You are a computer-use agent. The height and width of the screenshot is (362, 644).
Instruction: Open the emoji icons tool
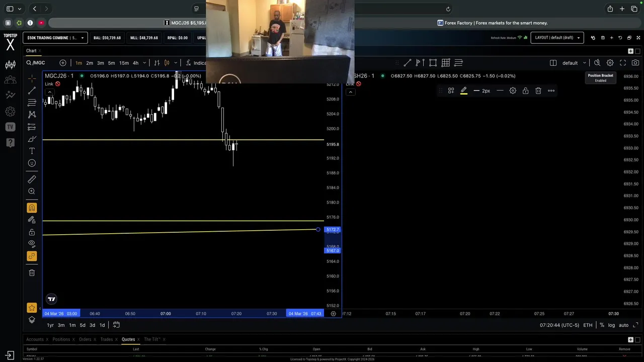(x=32, y=163)
